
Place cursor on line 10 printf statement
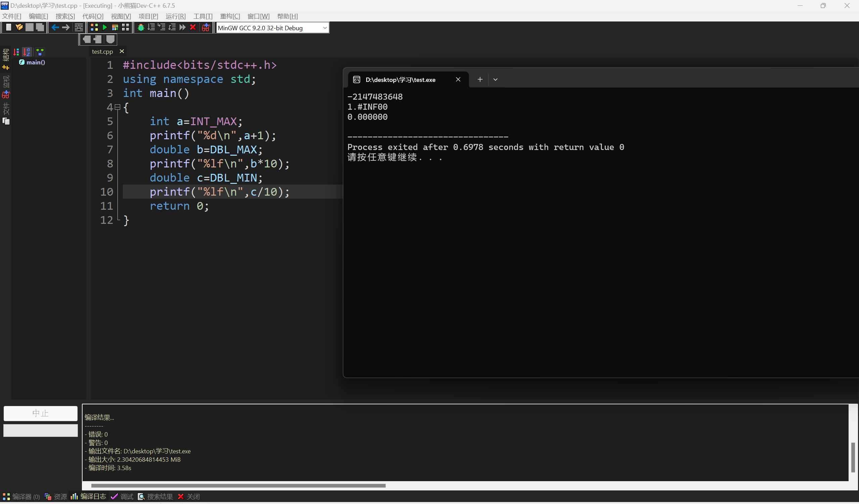220,192
